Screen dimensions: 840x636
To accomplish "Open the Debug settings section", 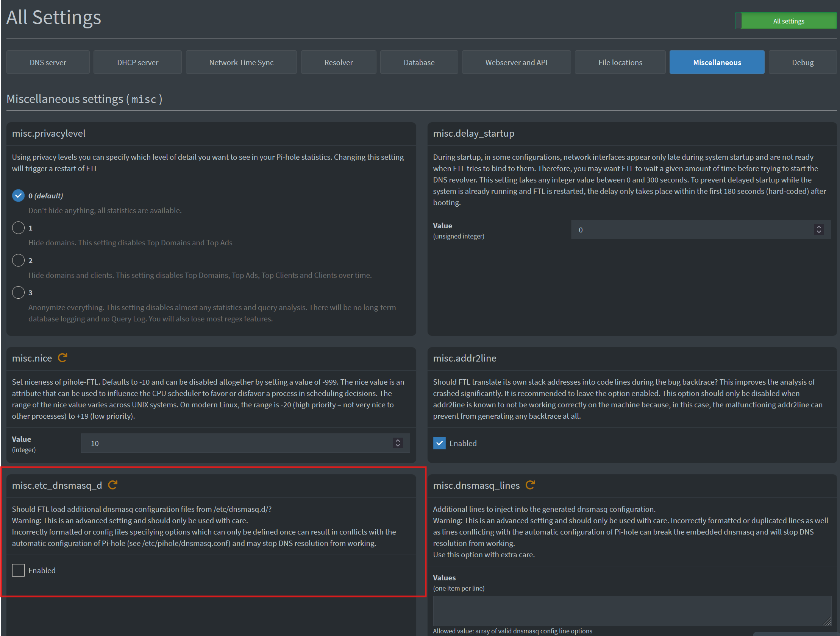I will (x=803, y=62).
